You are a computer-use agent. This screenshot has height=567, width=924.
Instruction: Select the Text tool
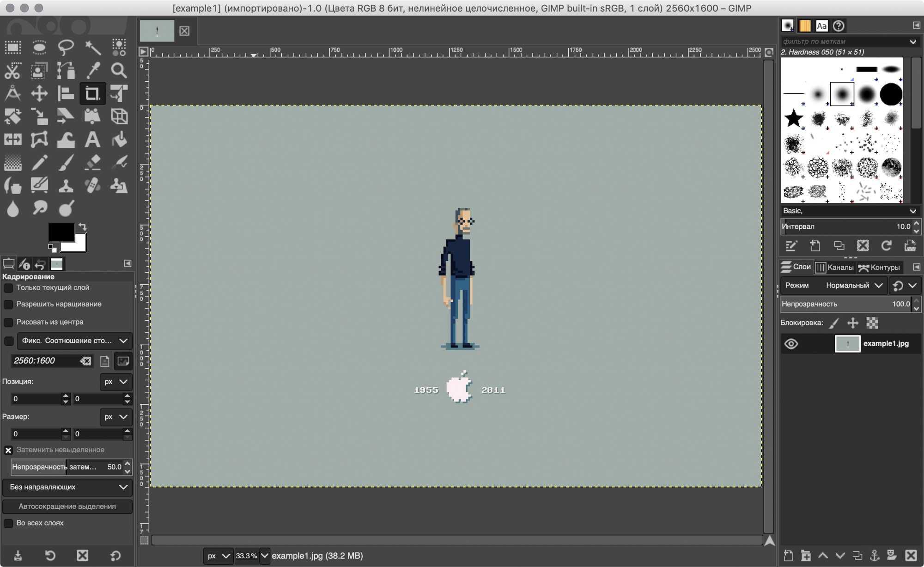[x=92, y=140]
